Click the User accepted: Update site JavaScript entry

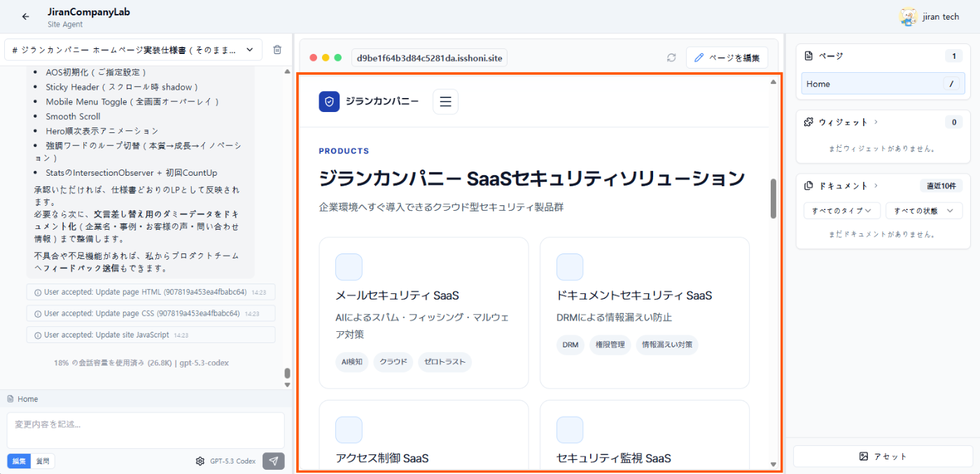coord(150,335)
